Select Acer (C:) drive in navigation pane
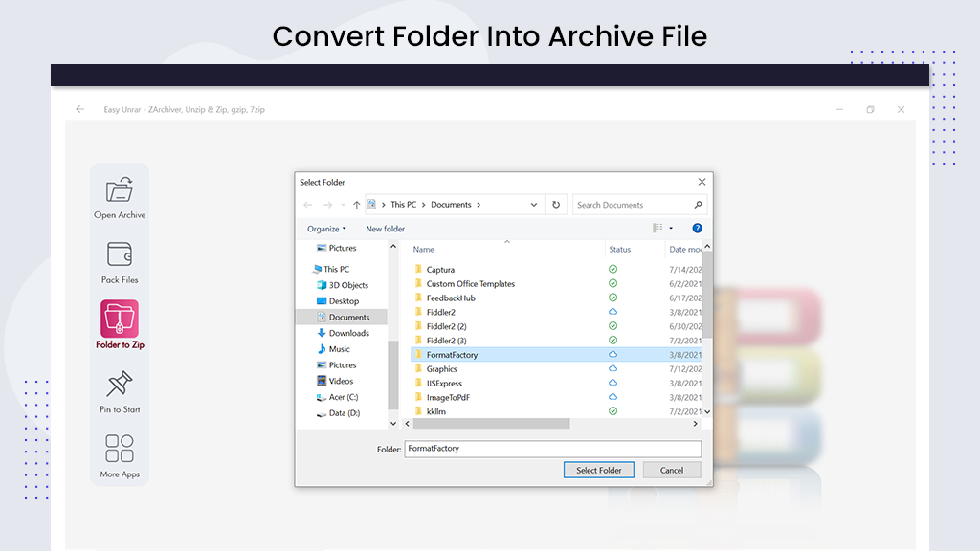This screenshot has height=551, width=980. (343, 397)
